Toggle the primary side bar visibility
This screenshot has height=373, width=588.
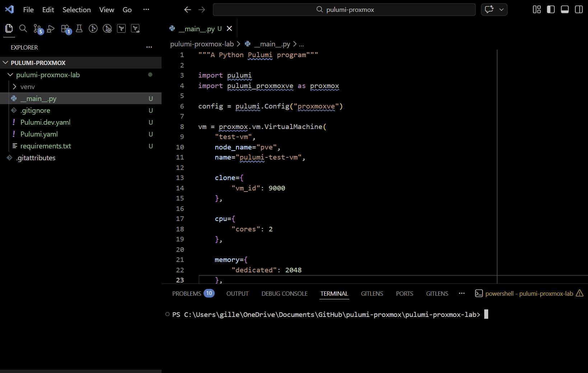[551, 10]
